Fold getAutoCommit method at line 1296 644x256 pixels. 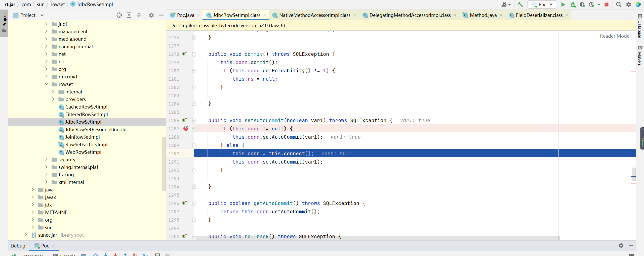click(194, 203)
